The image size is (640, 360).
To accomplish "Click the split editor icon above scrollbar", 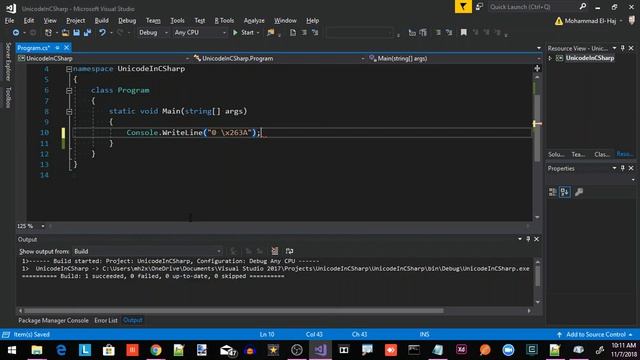I will click(x=537, y=69).
